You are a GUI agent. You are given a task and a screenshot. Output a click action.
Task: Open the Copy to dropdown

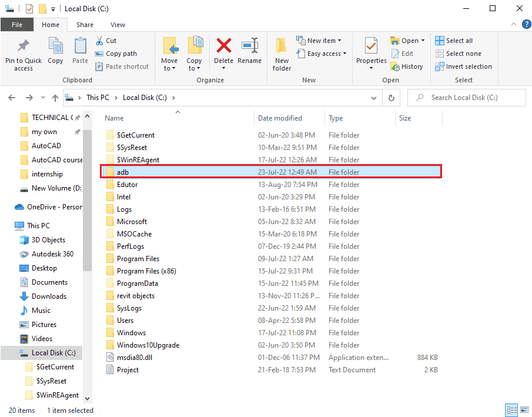tap(194, 65)
